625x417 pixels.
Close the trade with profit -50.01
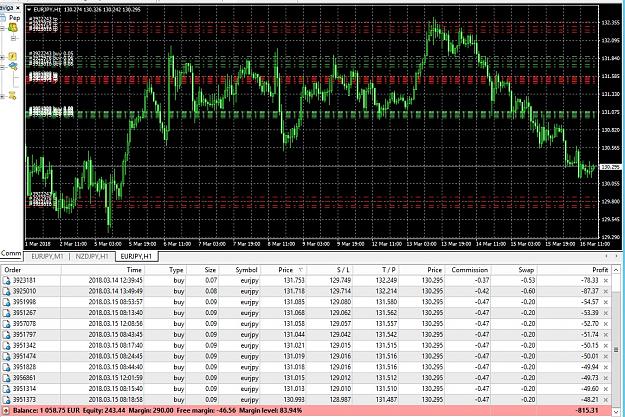point(605,356)
